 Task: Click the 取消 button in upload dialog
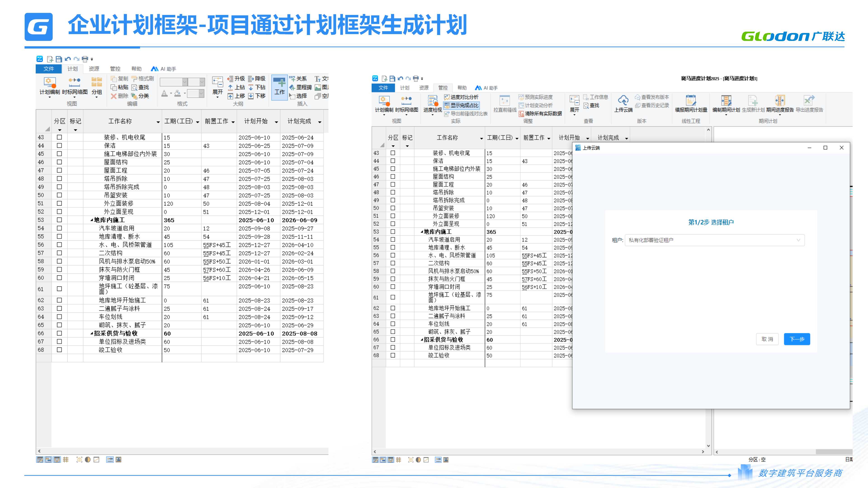[x=767, y=339]
